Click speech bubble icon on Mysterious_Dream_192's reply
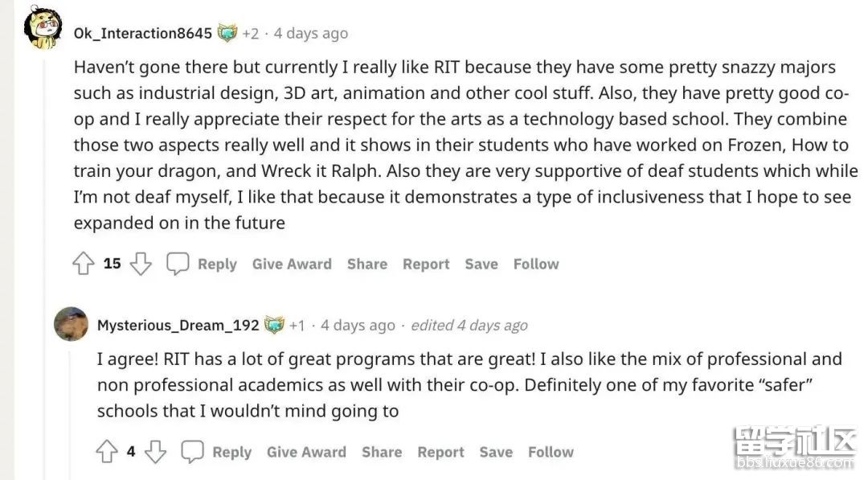 [x=192, y=452]
